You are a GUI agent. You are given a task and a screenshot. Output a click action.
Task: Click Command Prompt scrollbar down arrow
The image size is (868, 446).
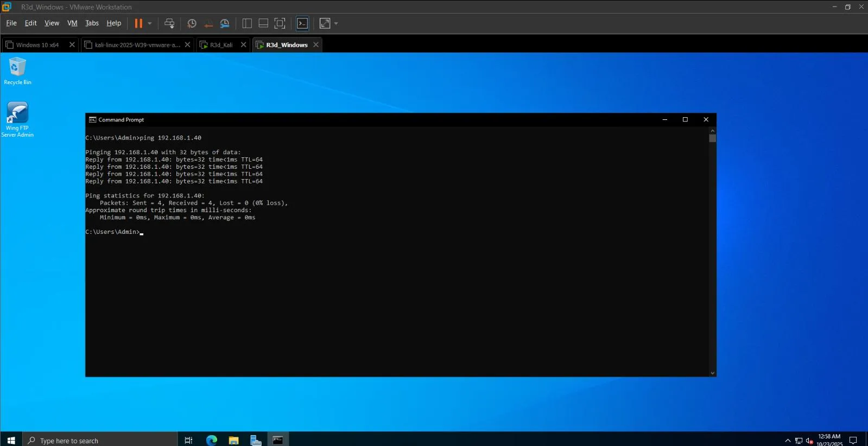click(712, 373)
